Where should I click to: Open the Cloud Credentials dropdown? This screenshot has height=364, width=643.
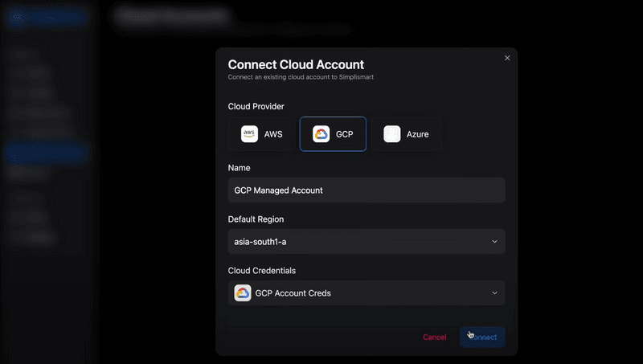tap(367, 293)
